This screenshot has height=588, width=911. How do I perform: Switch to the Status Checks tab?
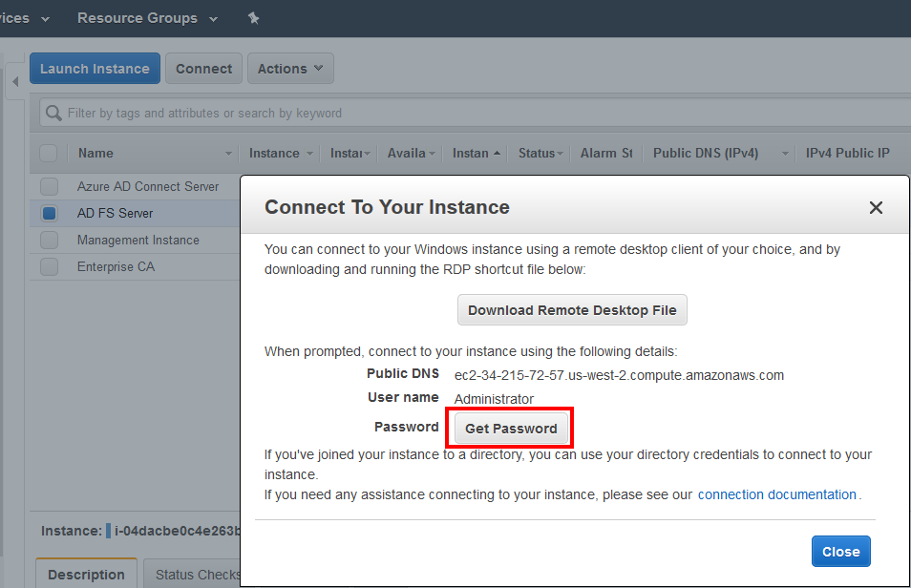click(196, 575)
